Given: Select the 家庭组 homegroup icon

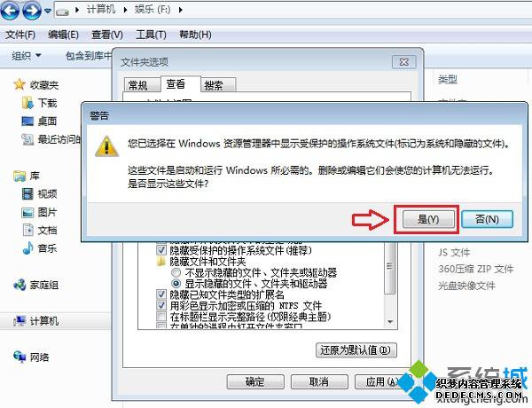Looking at the screenshot, I should (x=20, y=285).
